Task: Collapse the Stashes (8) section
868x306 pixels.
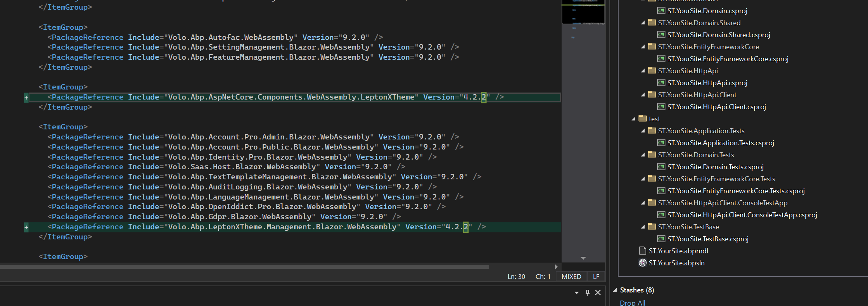Action: 615,290
